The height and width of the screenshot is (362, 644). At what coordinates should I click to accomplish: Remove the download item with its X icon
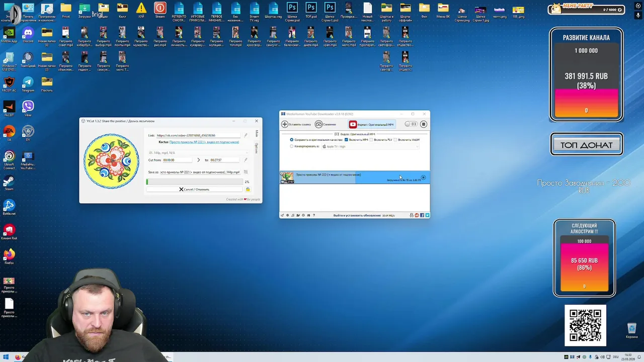[x=282, y=173]
